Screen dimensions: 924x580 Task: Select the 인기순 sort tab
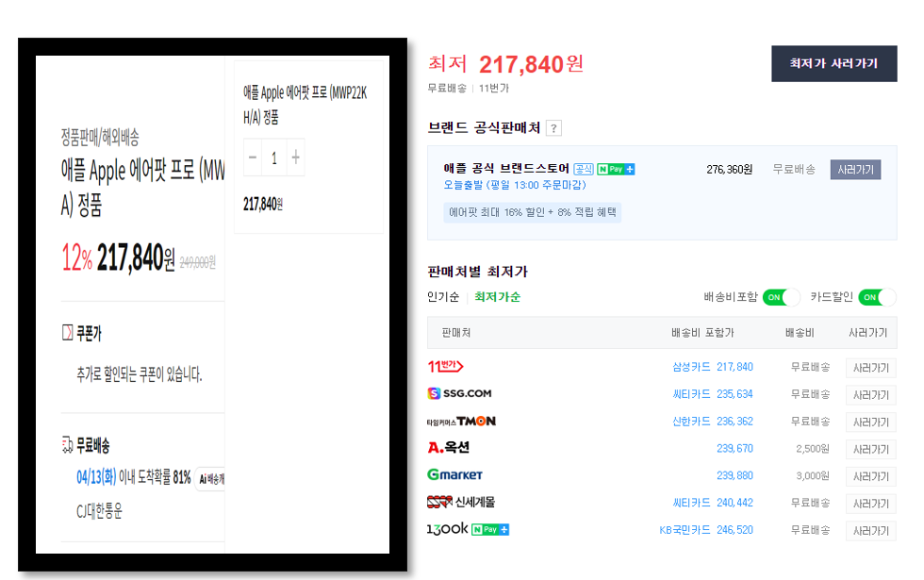443,297
